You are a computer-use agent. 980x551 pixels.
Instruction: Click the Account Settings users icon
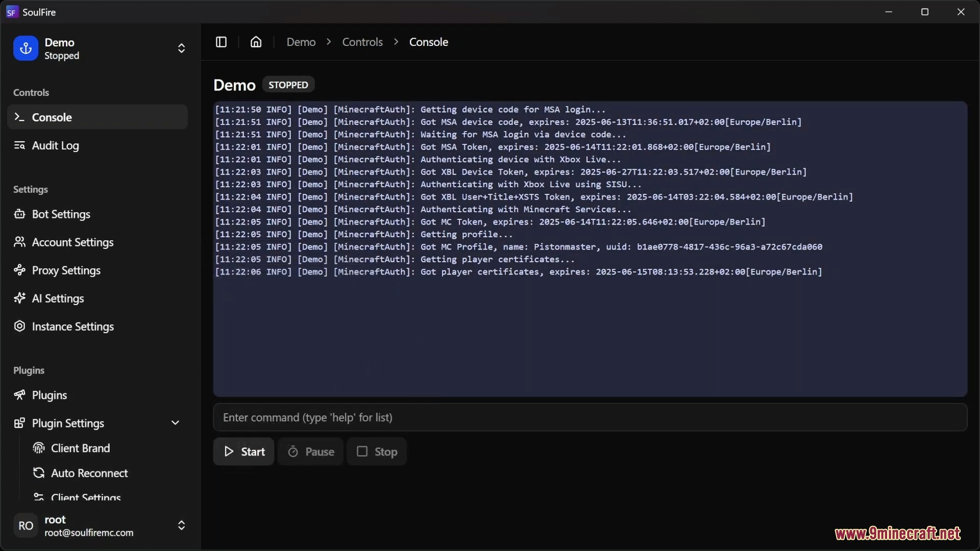tap(19, 242)
